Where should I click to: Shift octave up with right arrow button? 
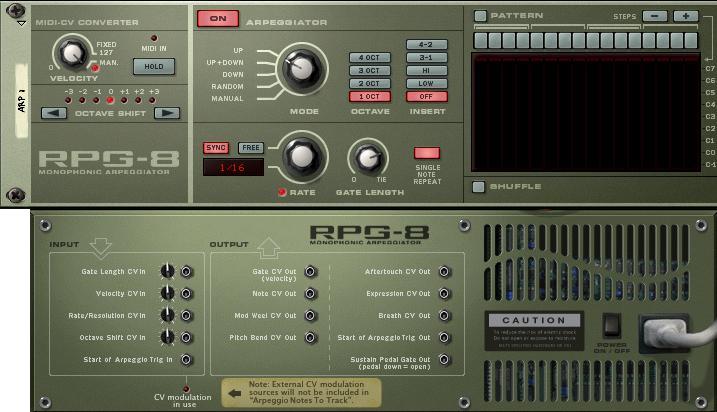tap(167, 113)
